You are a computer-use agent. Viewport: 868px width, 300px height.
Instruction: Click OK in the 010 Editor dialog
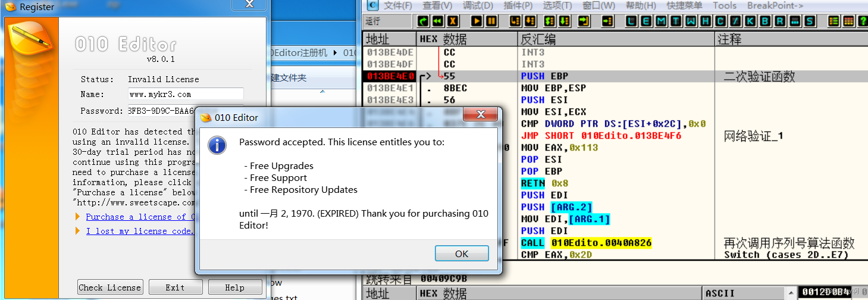point(462,253)
